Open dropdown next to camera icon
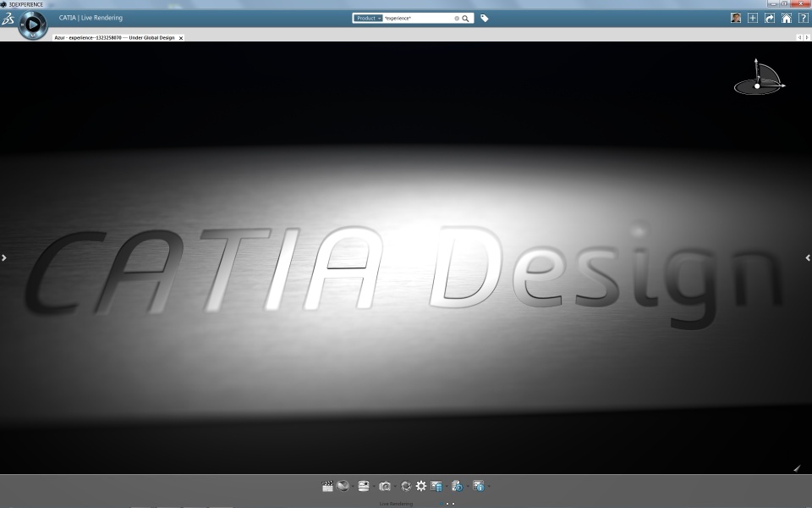Image resolution: width=812 pixels, height=508 pixels. [395, 486]
